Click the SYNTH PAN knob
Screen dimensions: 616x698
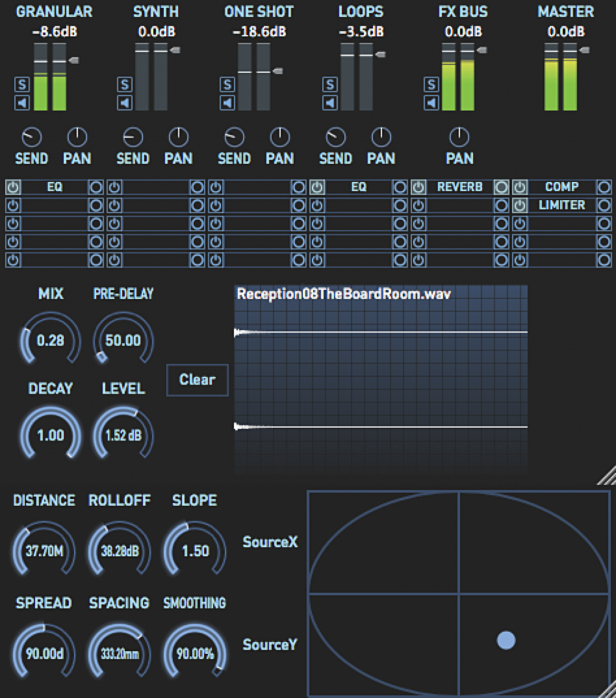coord(178,137)
